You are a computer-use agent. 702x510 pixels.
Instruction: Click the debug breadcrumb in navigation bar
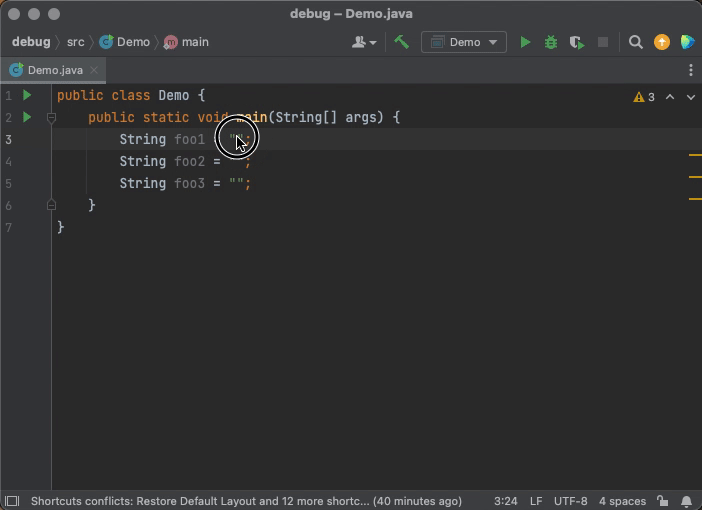tap(31, 42)
